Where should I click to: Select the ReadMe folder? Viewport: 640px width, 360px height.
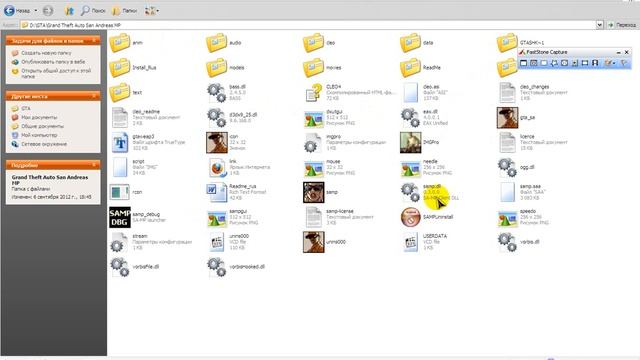[x=410, y=68]
